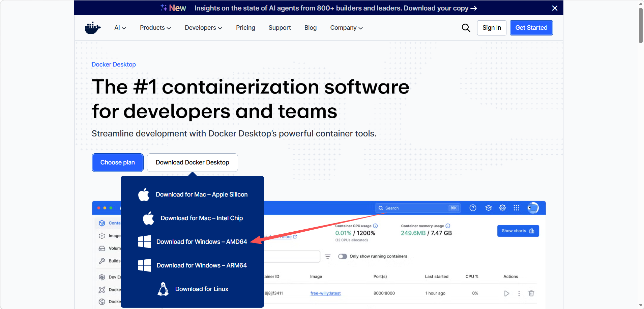The width and height of the screenshot is (644, 309).
Task: Click the filter lines icon beside search box
Action: [328, 257]
